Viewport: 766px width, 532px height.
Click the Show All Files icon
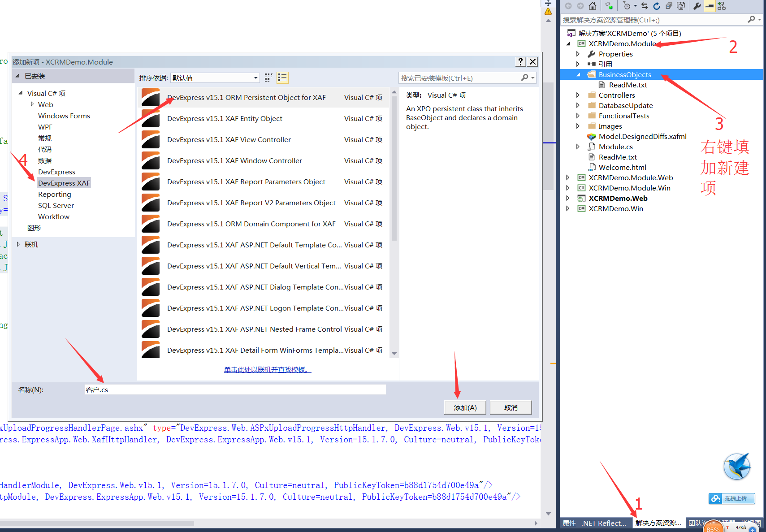[x=681, y=6]
